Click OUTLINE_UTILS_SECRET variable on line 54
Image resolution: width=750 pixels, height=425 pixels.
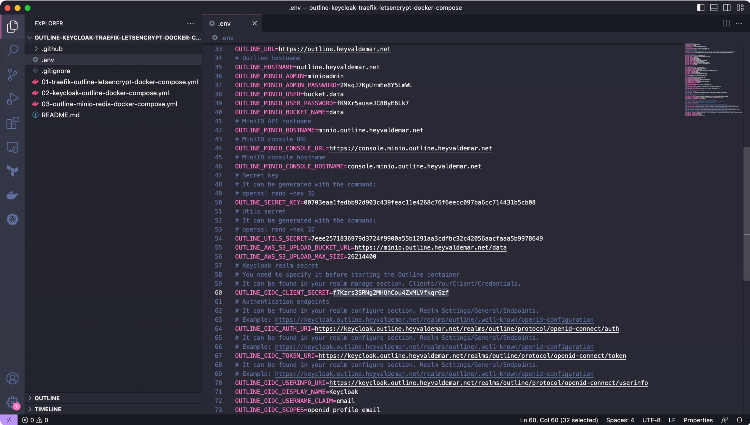tap(271, 239)
